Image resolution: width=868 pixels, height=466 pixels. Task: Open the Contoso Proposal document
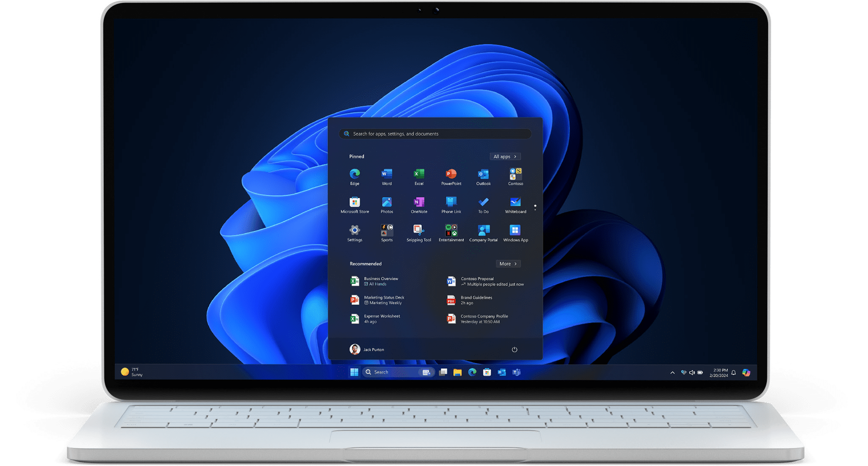[x=486, y=281]
